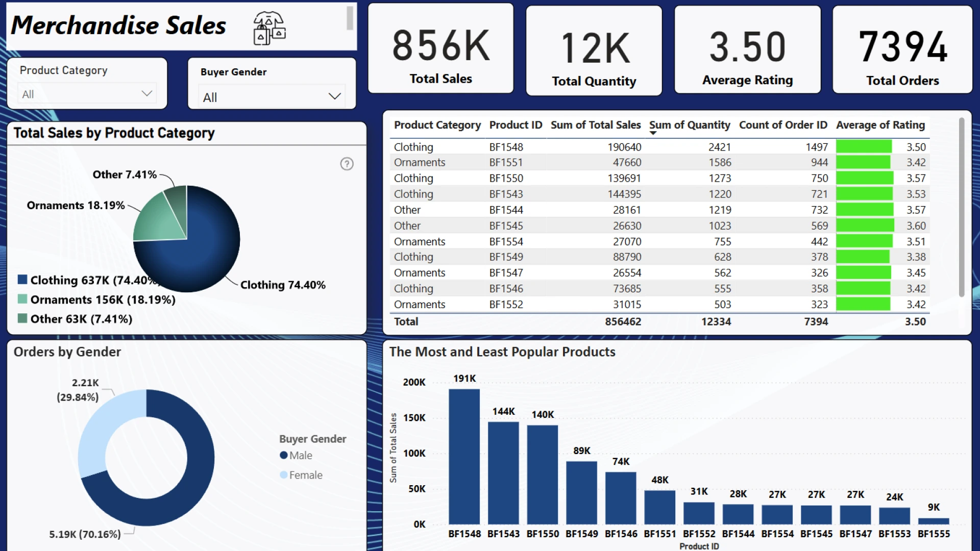Screen dimensions: 980x551
Task: Select the 7394 Total Orders card
Action: click(x=902, y=49)
